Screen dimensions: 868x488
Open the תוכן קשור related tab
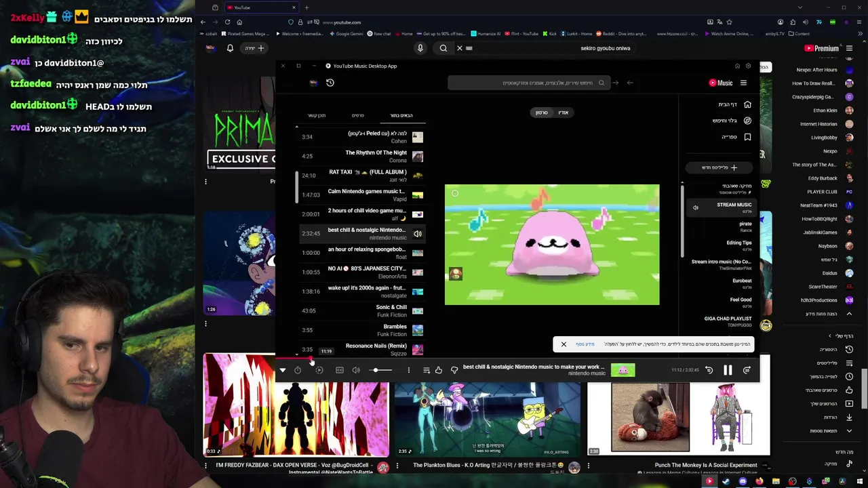pos(317,116)
